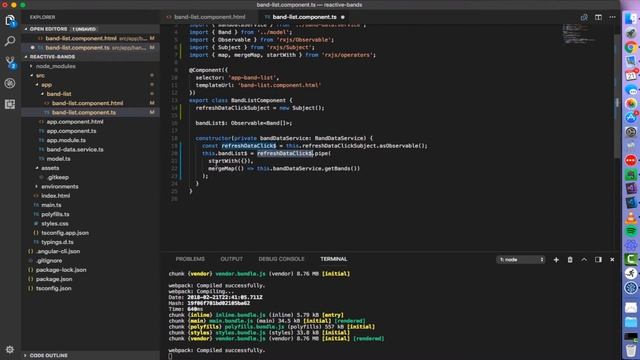Open the Search view in activity bar
This screenshot has height=360, width=640.
pos(10,41)
